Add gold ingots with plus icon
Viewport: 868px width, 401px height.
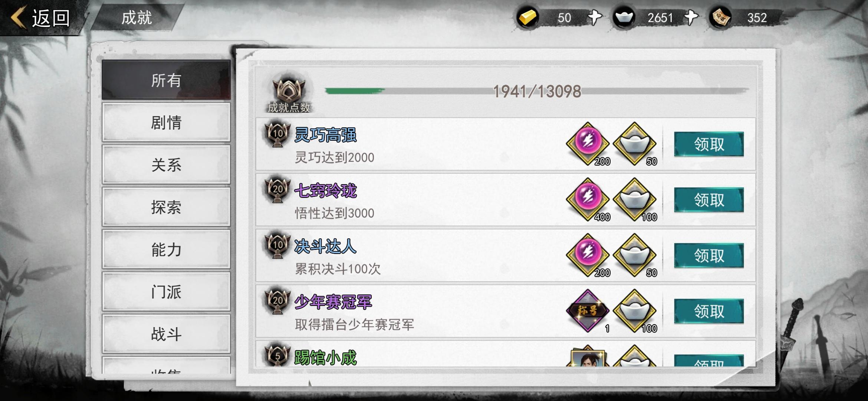[595, 17]
